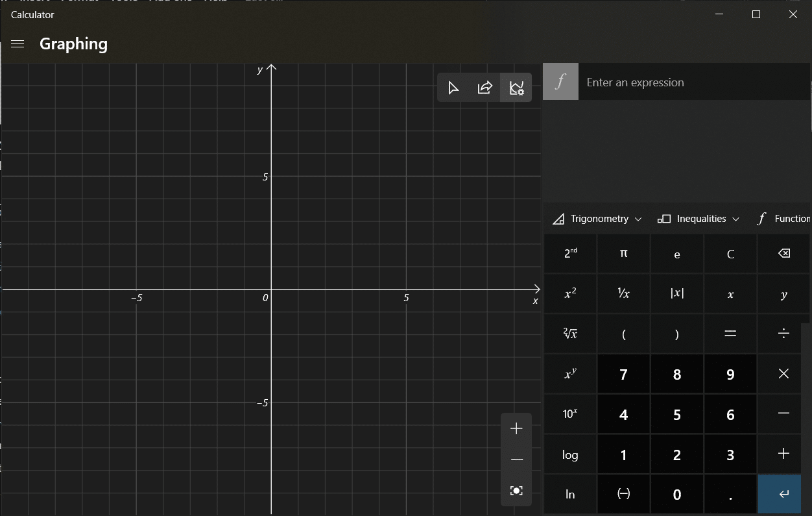Expand the Inequalities dropdown
Image resolution: width=812 pixels, height=516 pixels.
click(x=699, y=219)
